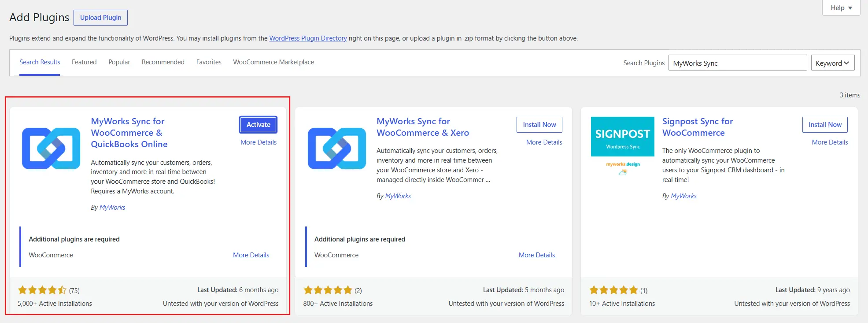Click the Search Plugins label
This screenshot has height=323, width=868.
click(644, 63)
